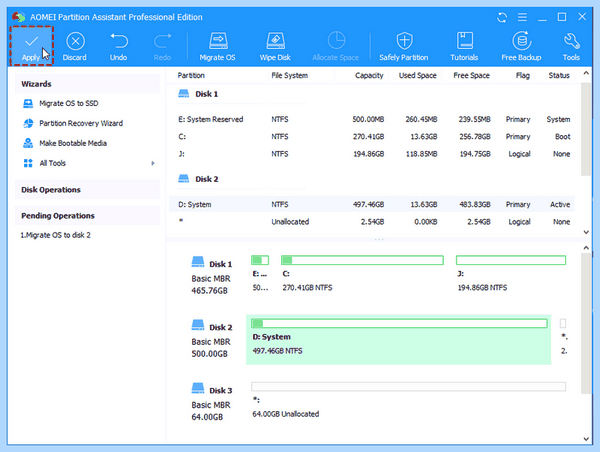Screen dimensions: 600x452
Task: Sort by Capacity column header
Action: click(x=369, y=75)
